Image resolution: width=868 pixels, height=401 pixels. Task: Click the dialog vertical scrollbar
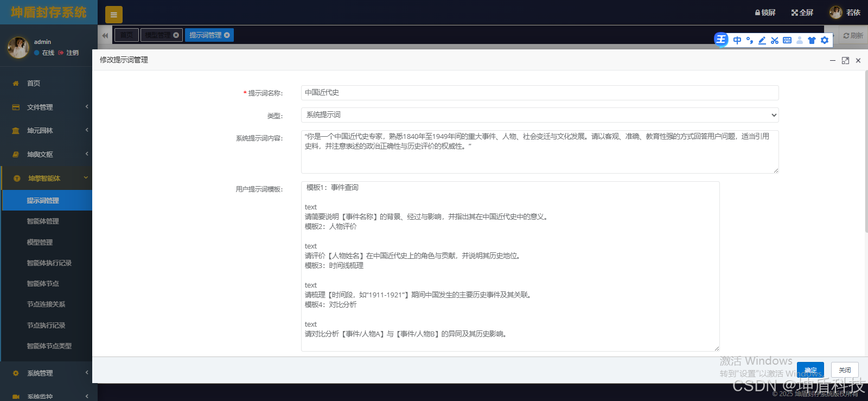[x=866, y=152]
